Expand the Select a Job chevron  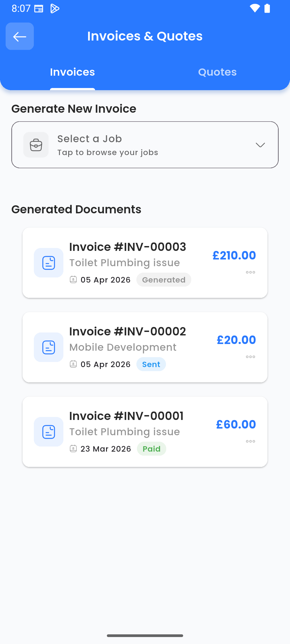[260, 145]
